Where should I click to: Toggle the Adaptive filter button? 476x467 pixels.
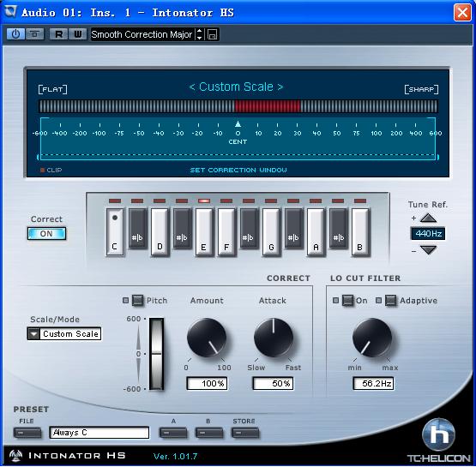click(390, 300)
